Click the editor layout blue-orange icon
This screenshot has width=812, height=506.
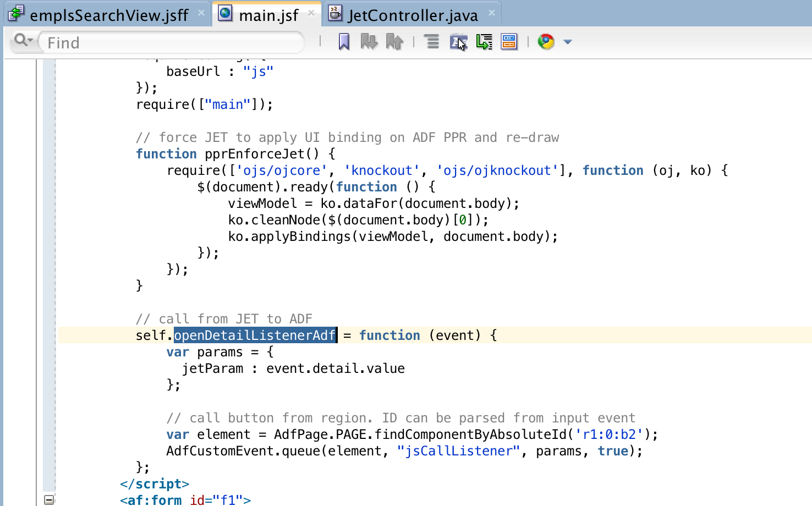point(509,41)
